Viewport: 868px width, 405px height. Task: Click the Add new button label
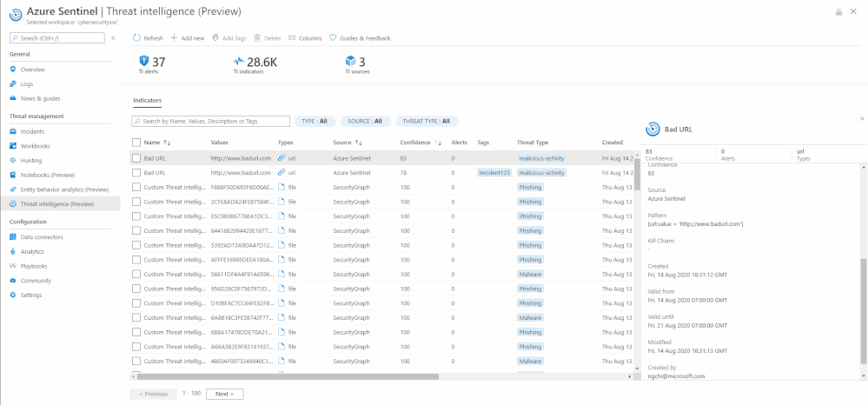193,38
